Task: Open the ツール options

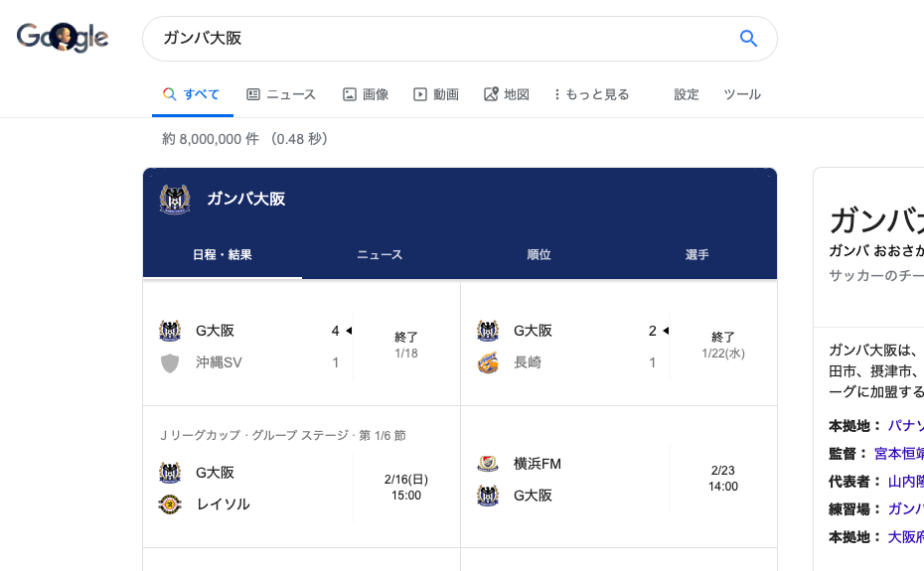Action: 742,94
